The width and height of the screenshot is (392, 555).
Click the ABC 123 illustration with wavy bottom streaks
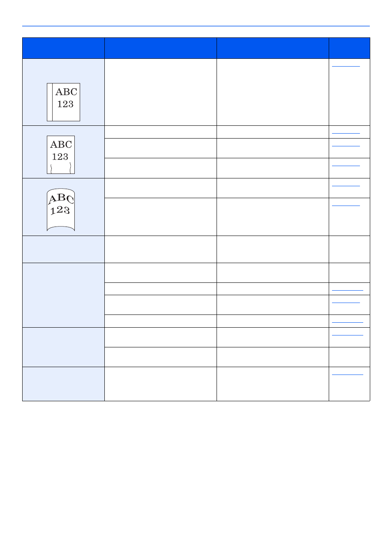click(61, 155)
